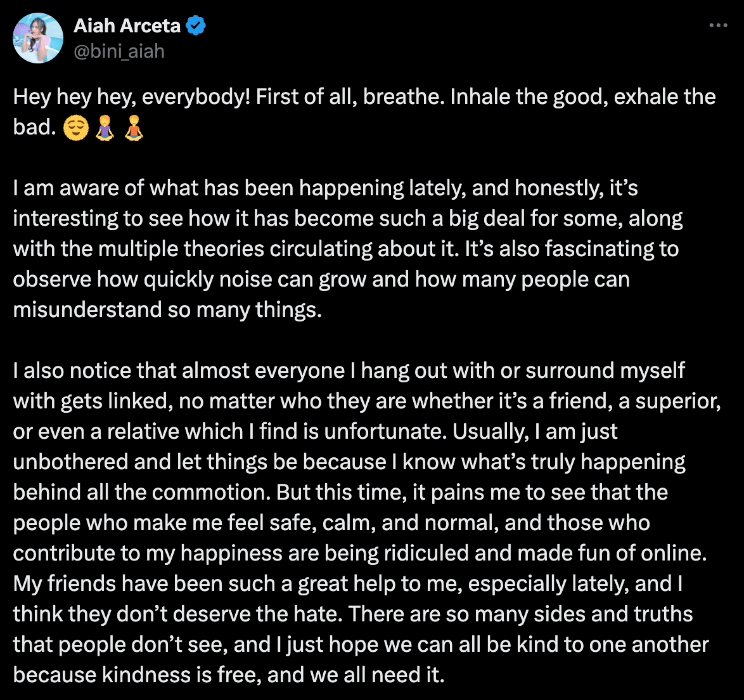Click the orange-shirt meditating person emoji
Image resolution: width=744 pixels, height=700 pixels.
point(133,128)
